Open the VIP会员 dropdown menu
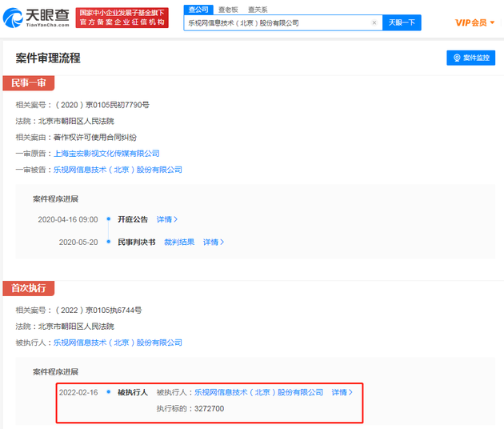 (x=474, y=22)
